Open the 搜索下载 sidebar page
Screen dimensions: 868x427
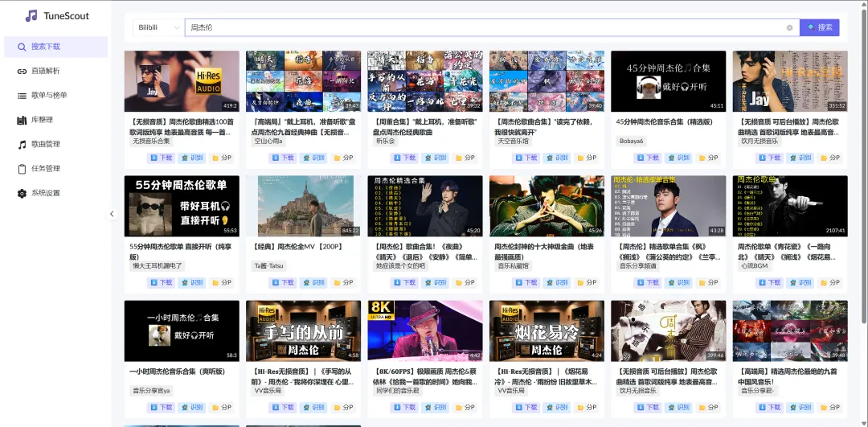[x=56, y=47]
